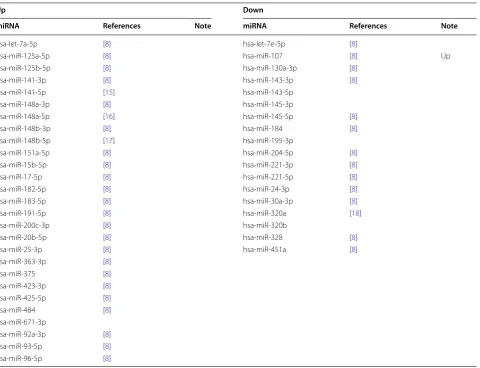Select the miR-671-3p entry
Viewport: 480px width, 368px height.
click(x=23, y=322)
